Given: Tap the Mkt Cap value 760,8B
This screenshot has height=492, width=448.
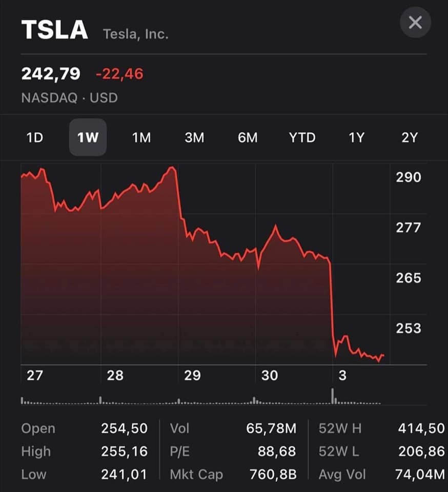Looking at the screenshot, I should pos(272,475).
